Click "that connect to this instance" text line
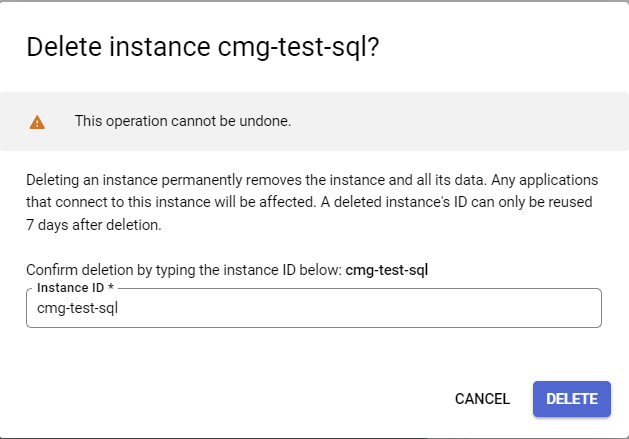The width and height of the screenshot is (629, 439). click(x=120, y=201)
